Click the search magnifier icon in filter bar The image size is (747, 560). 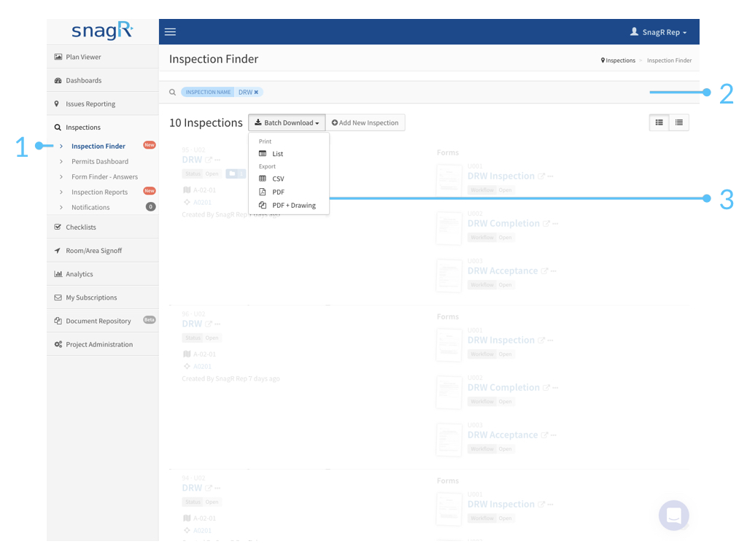click(172, 92)
